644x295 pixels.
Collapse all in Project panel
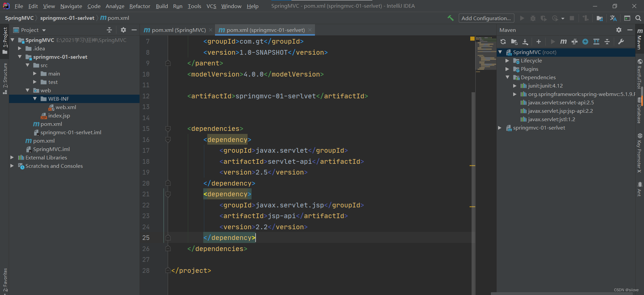pyautogui.click(x=109, y=30)
